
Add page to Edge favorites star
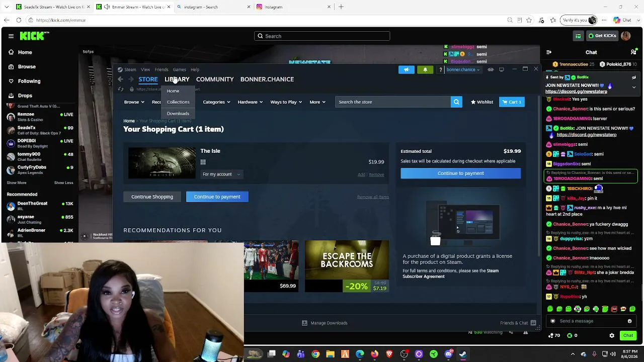point(529,20)
